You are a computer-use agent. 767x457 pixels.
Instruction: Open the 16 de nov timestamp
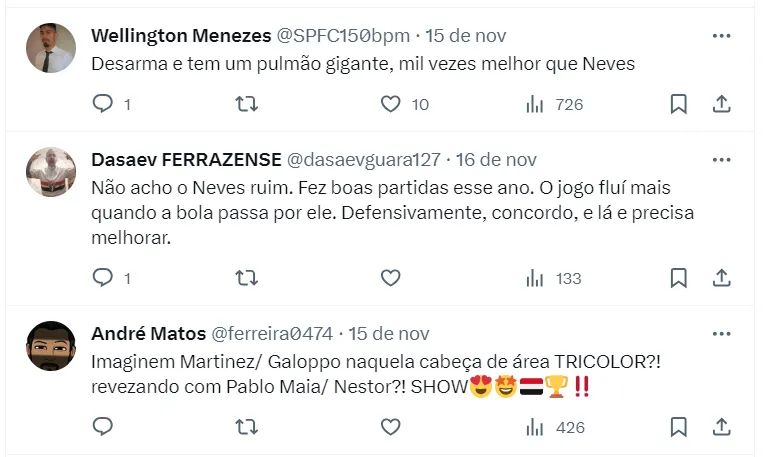pyautogui.click(x=497, y=160)
